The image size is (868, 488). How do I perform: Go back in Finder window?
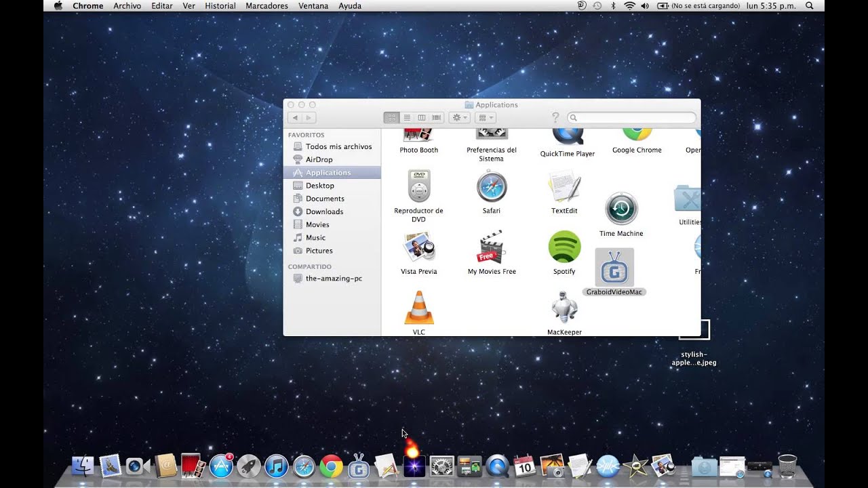pos(295,118)
